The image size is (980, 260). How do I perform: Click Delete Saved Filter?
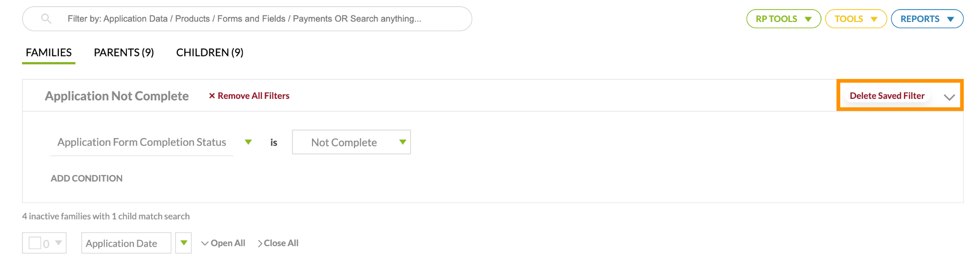pyautogui.click(x=887, y=96)
